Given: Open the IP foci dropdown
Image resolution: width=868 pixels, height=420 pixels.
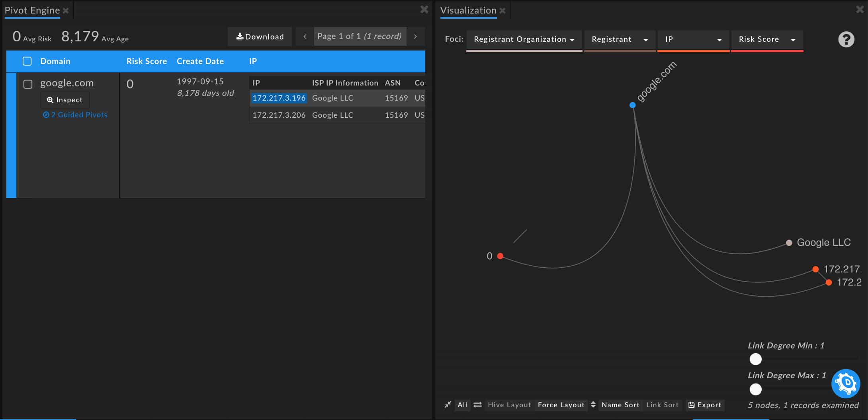Looking at the screenshot, I should 693,39.
